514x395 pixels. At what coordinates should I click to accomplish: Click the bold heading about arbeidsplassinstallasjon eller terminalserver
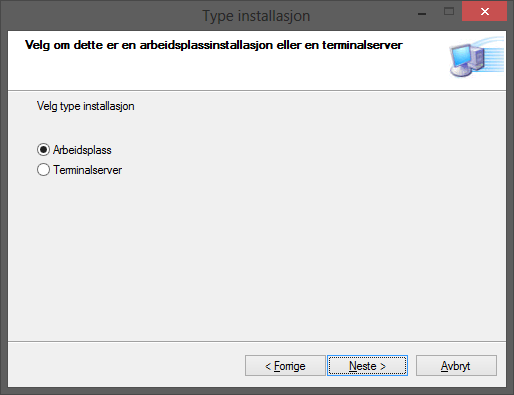pos(214,45)
